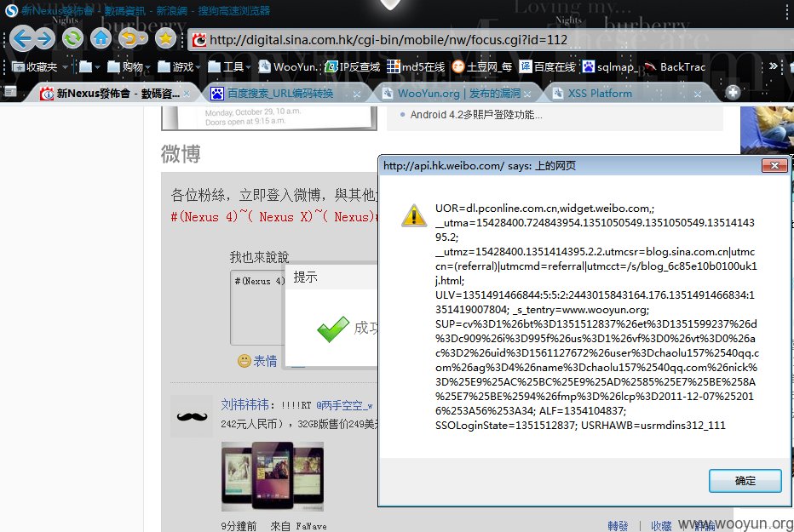The image size is (794, 532).
Task: Show more bookmarks with the chevron icon
Action: pyautogui.click(x=773, y=66)
